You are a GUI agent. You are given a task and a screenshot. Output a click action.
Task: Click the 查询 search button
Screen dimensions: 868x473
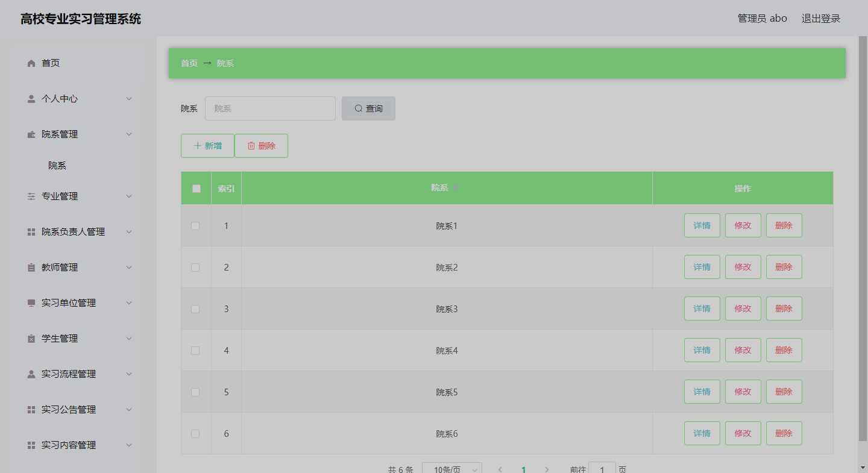tap(368, 108)
